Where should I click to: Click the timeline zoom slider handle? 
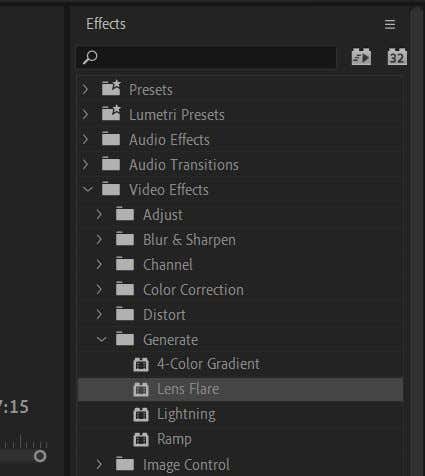40,456
